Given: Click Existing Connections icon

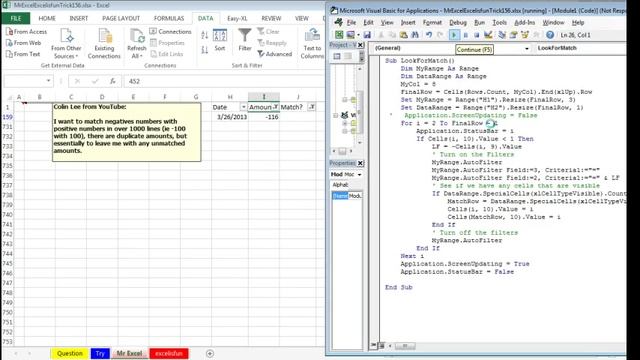Looking at the screenshot, I should [104, 44].
